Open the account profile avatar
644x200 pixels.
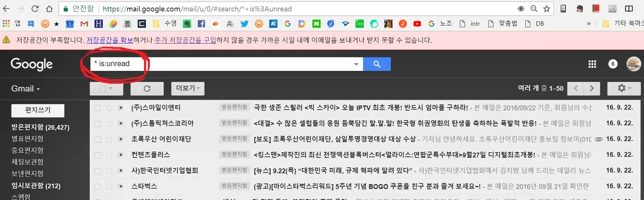click(x=633, y=64)
